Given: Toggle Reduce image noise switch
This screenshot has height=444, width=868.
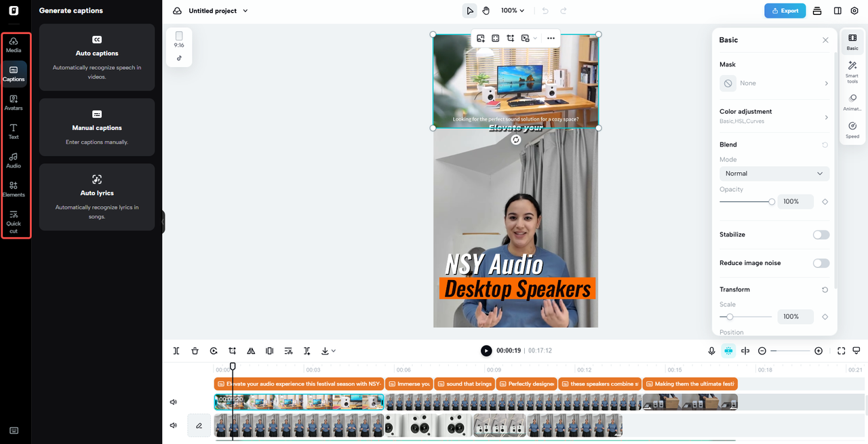Looking at the screenshot, I should click(821, 263).
